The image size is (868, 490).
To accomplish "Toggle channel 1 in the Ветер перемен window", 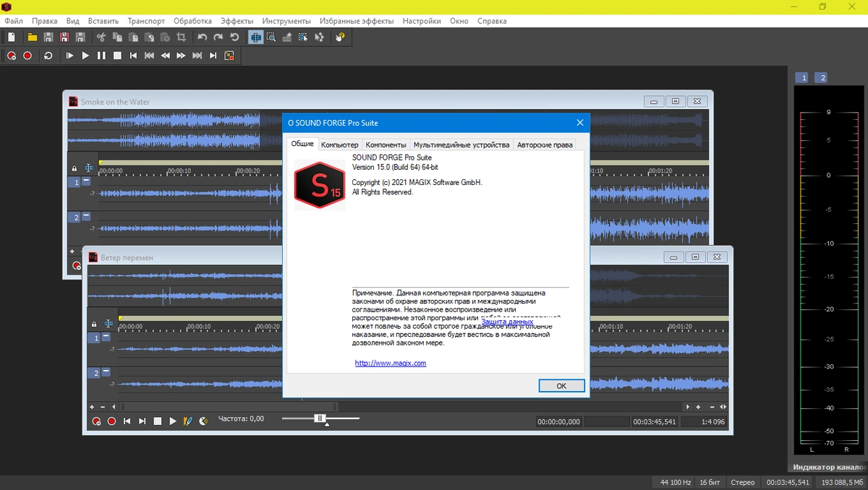I will tap(95, 338).
